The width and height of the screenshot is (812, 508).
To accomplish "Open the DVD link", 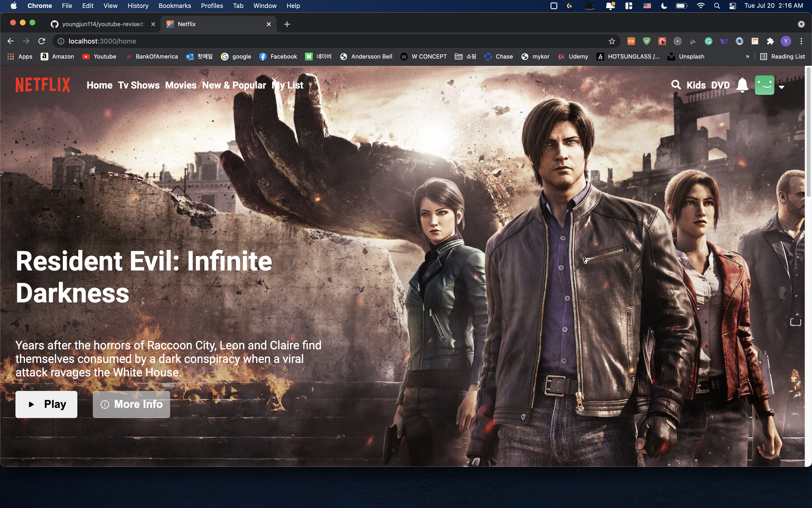I will point(720,85).
